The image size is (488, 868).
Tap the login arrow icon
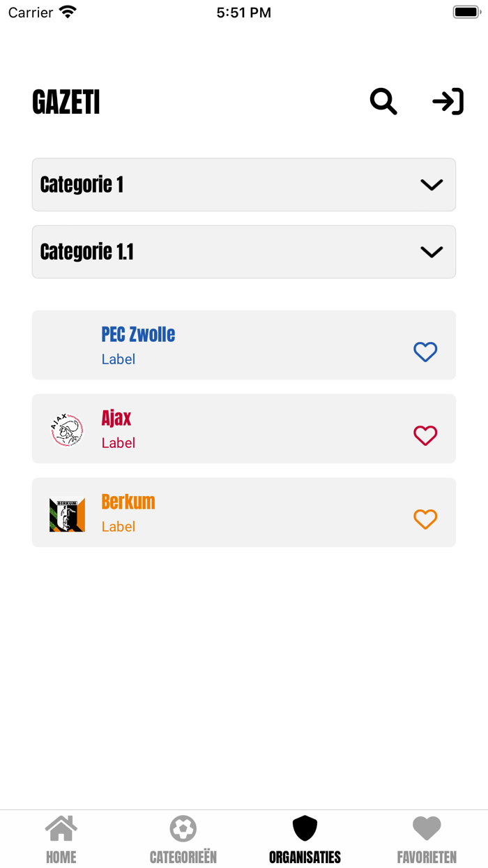448,102
